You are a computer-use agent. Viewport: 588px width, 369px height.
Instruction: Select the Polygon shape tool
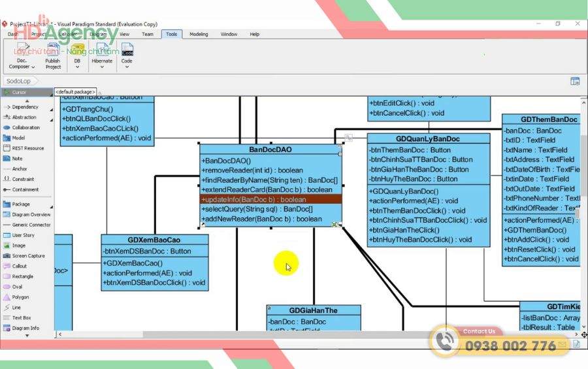(20, 297)
